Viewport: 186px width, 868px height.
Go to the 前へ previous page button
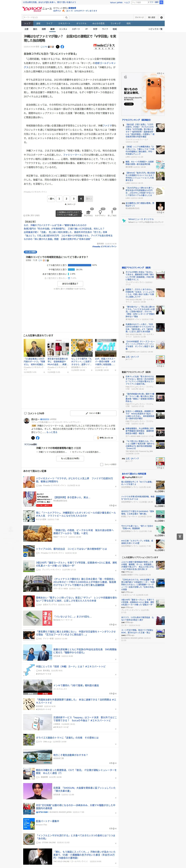click(x=51, y=198)
